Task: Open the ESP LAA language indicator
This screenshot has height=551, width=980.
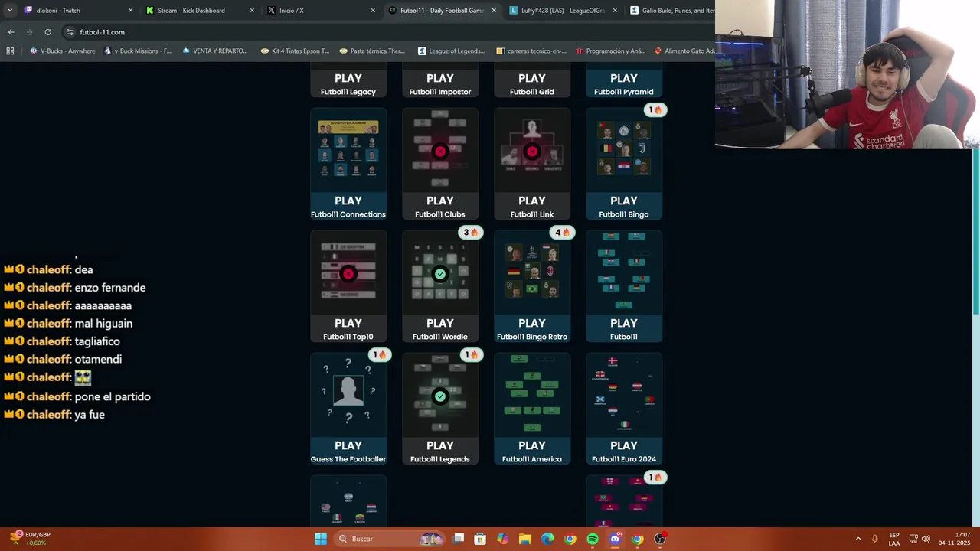Action: click(894, 539)
